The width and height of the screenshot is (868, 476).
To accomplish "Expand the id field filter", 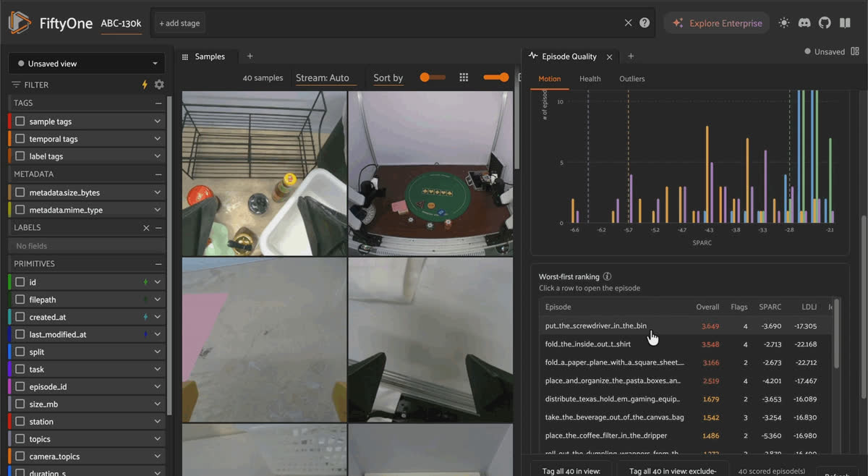I will [157, 282].
